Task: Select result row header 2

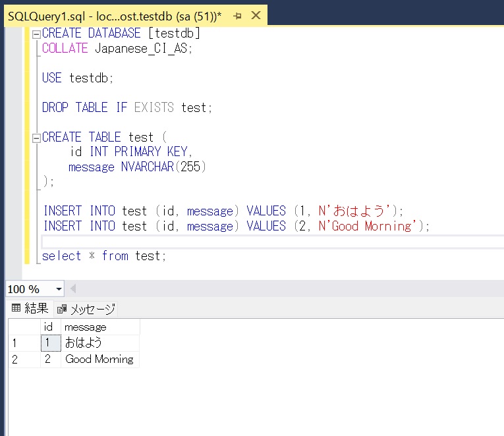Action: pos(24,359)
